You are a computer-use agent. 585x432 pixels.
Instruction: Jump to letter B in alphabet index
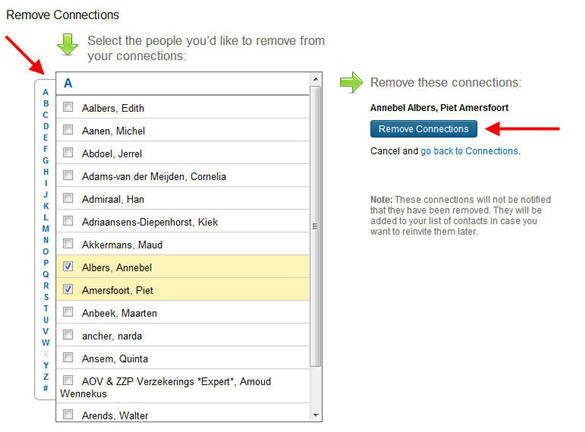click(46, 103)
